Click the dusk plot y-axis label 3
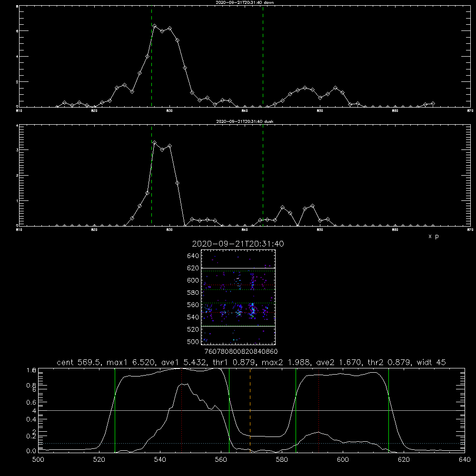The height and width of the screenshot is (476, 476). (x=17, y=150)
